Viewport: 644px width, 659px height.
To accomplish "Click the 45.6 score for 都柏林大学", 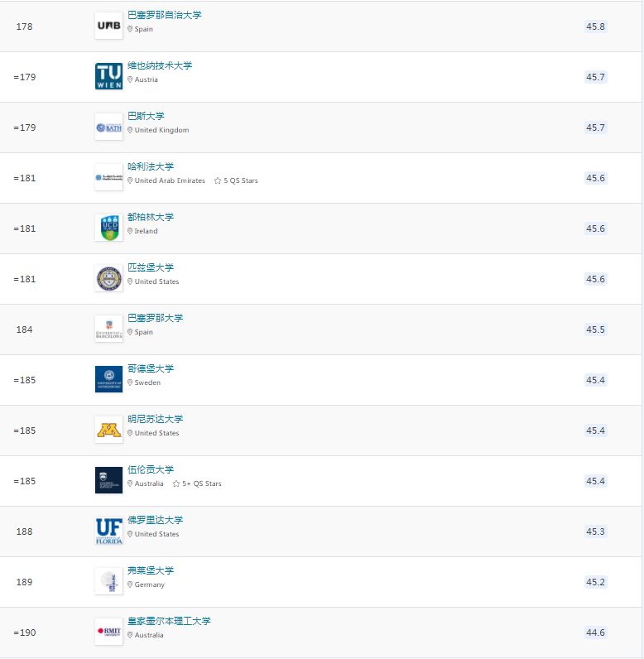I will click(595, 228).
